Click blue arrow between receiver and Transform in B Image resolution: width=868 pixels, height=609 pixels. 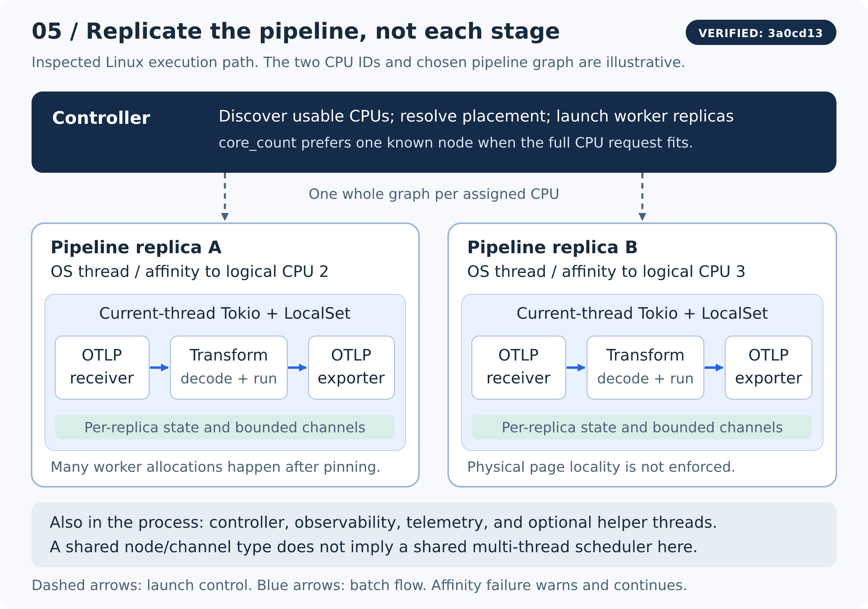click(x=576, y=368)
